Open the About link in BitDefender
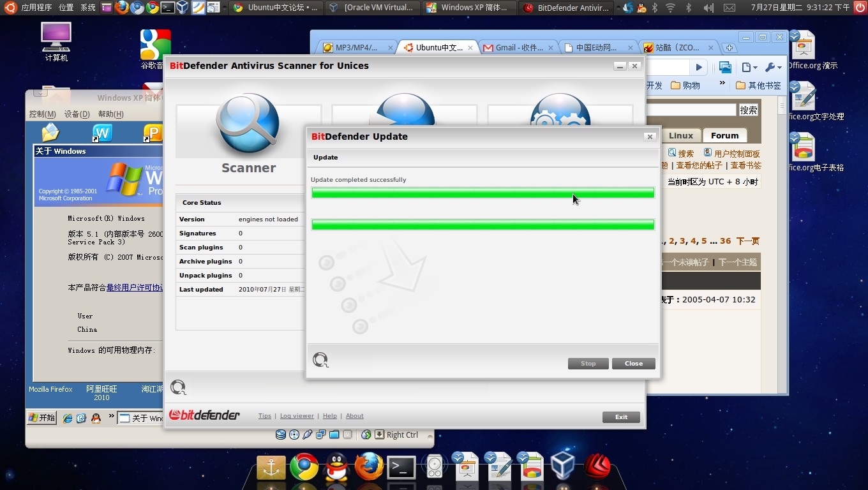 (x=355, y=416)
